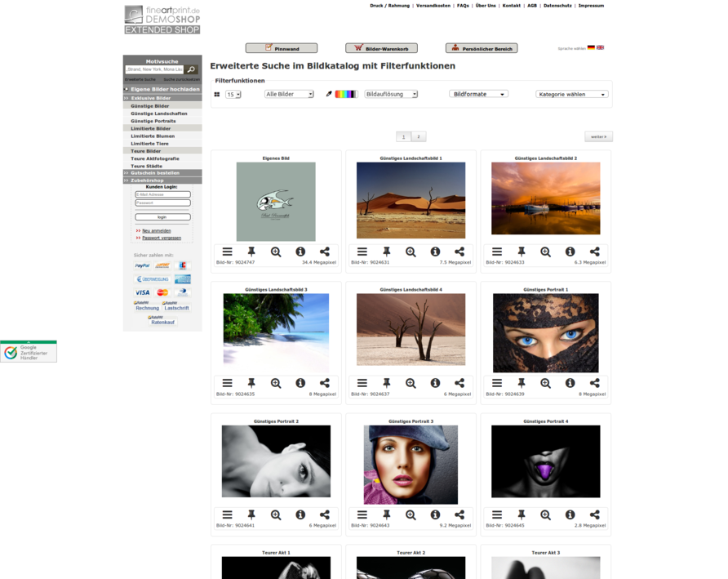Follow the Passwort vergessen link
Screen dimensions: 728x579
[162, 238]
